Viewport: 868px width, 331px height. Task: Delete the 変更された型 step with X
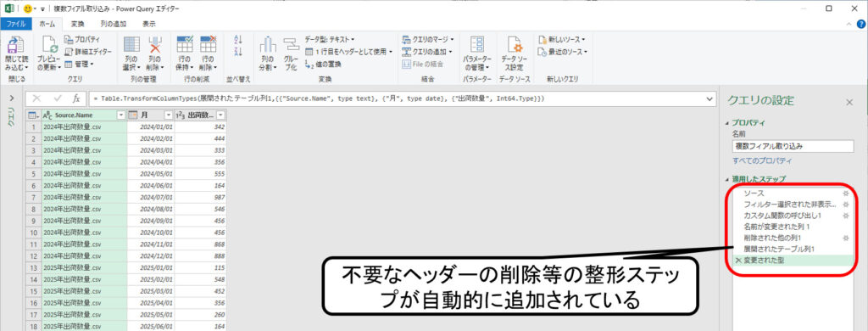pyautogui.click(x=738, y=260)
